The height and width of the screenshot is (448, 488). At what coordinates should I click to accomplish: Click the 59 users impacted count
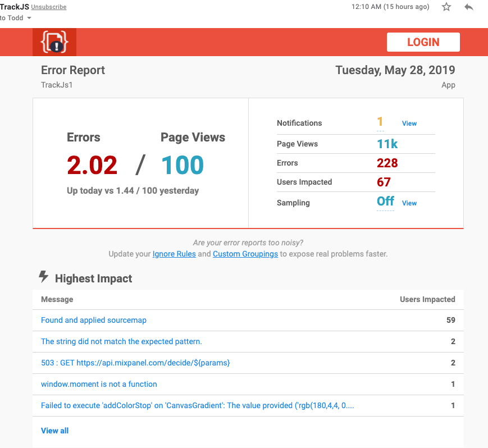click(450, 320)
